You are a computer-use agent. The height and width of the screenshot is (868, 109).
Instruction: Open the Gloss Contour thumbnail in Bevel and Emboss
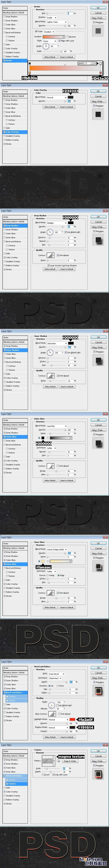tap(51, 714)
